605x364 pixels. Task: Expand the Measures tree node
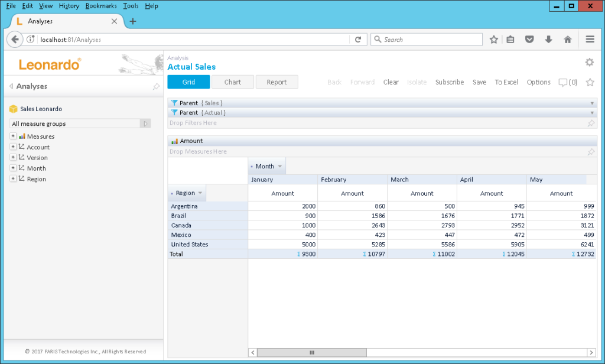tap(13, 136)
